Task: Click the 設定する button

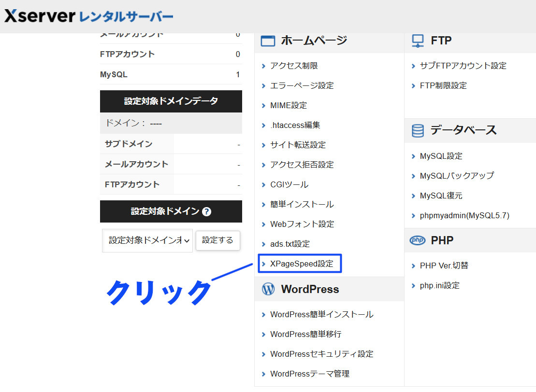Action: pyautogui.click(x=218, y=240)
